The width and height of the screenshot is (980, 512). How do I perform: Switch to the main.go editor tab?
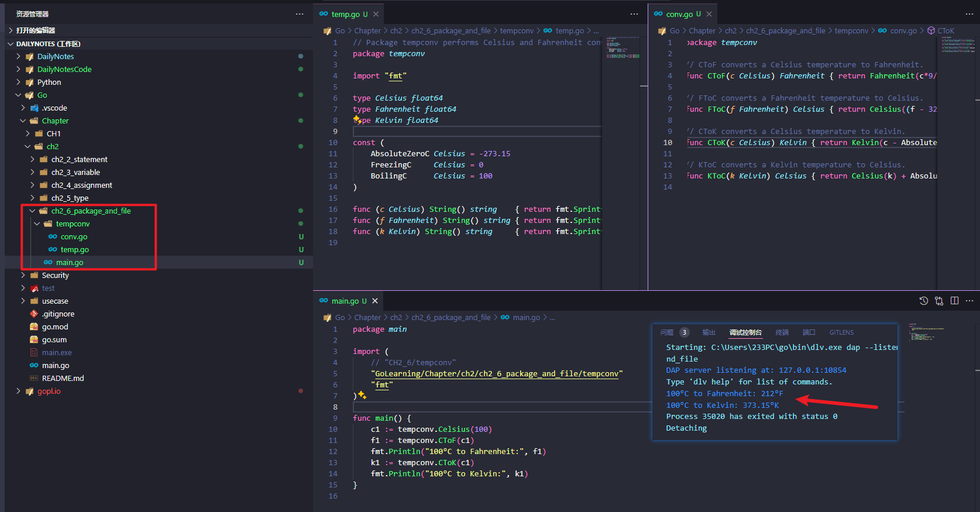348,301
